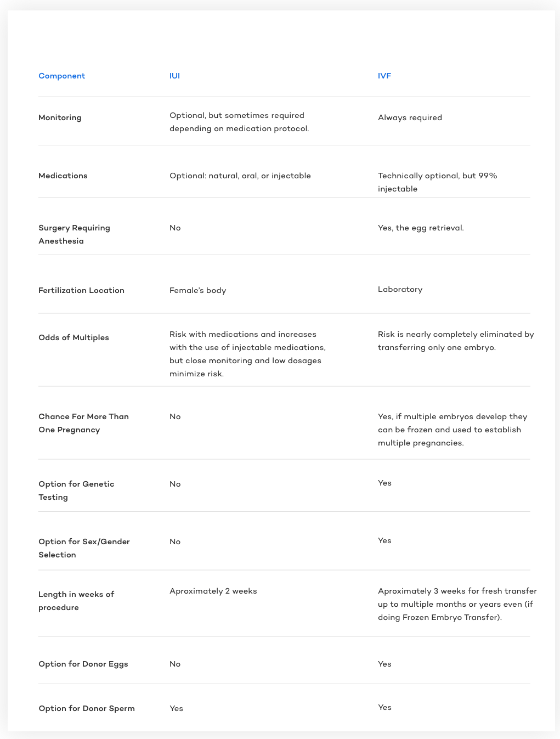Click the 'Laboratory' cell
The width and height of the screenshot is (560, 739).
pyautogui.click(x=400, y=289)
